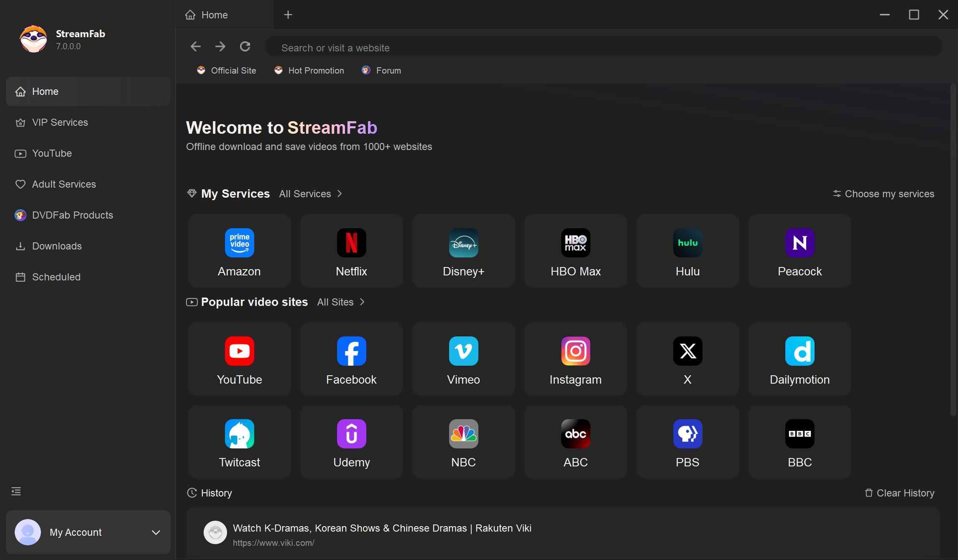
Task: Open the Downloads section
Action: [57, 246]
